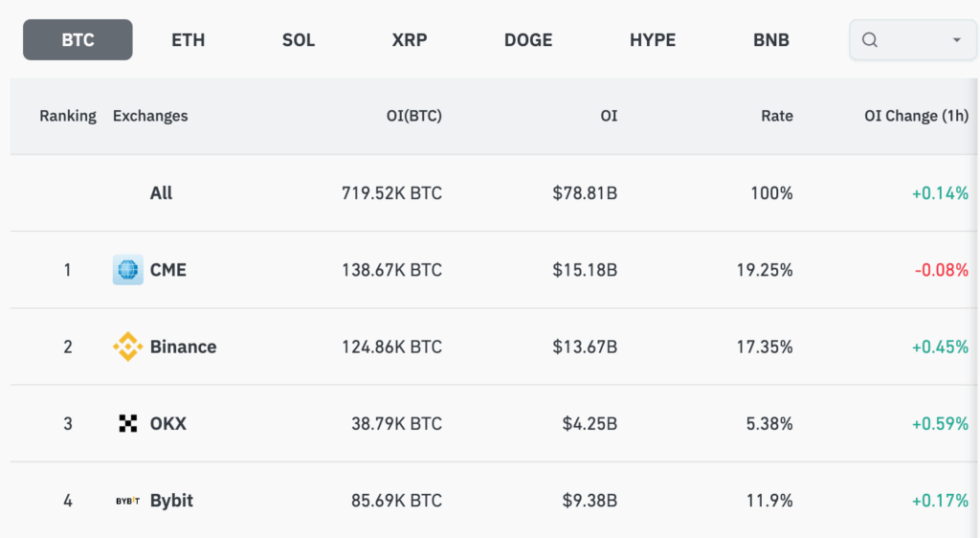This screenshot has height=538, width=980.
Task: Open the Bybit exchange link
Action: pyautogui.click(x=171, y=501)
